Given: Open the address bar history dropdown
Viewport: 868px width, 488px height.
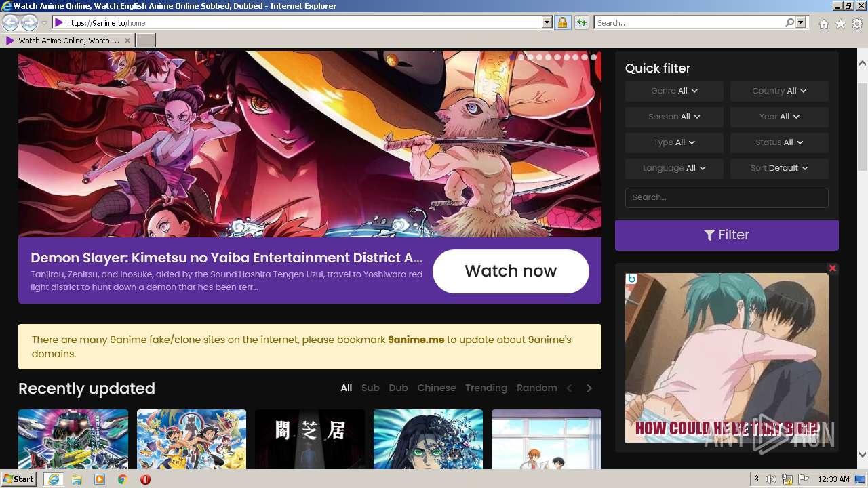Looking at the screenshot, I should [x=547, y=23].
